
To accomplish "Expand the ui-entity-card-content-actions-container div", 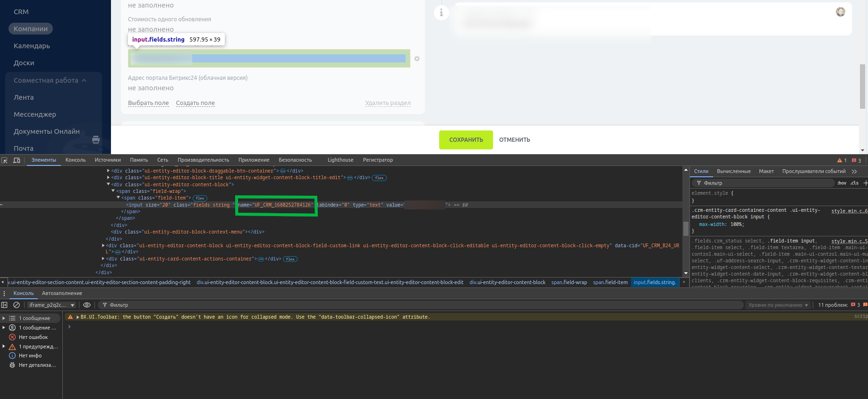I will click(103, 259).
